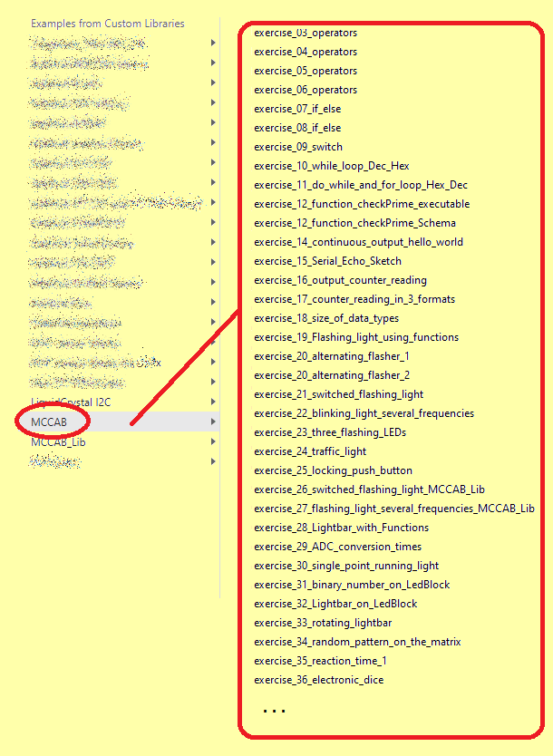Select exercise_12_function_checkPrime_Schema

coord(354,223)
